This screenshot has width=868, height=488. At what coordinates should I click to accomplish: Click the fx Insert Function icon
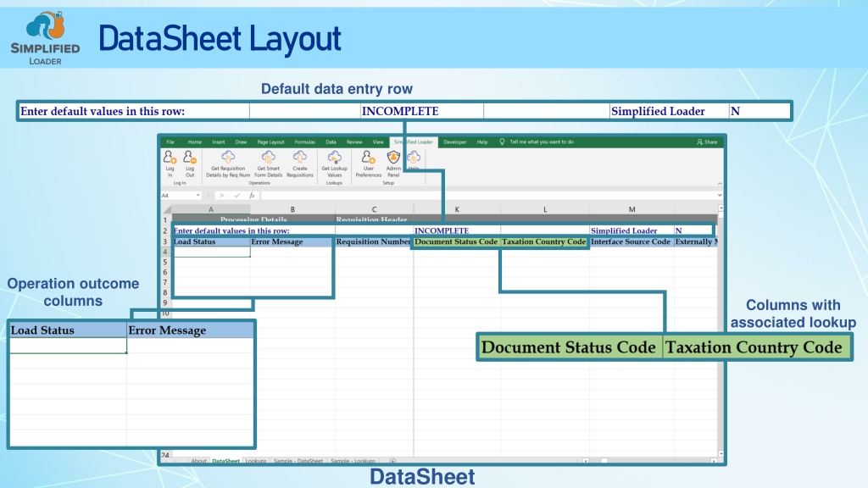tap(252, 196)
